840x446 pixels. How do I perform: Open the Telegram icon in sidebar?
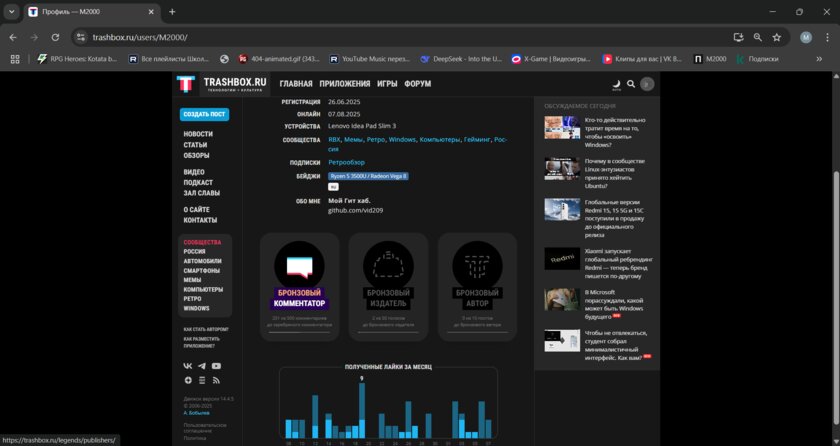202,366
